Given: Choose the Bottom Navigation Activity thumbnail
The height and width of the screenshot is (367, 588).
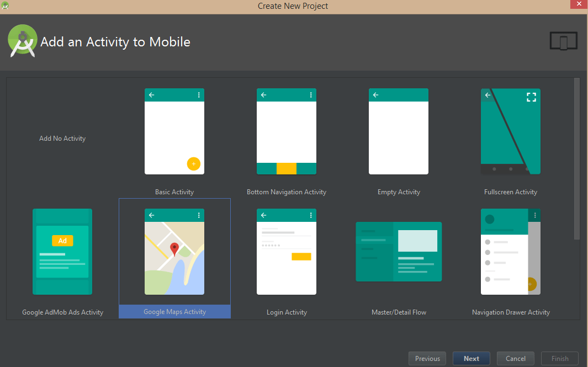Looking at the screenshot, I should [x=287, y=131].
